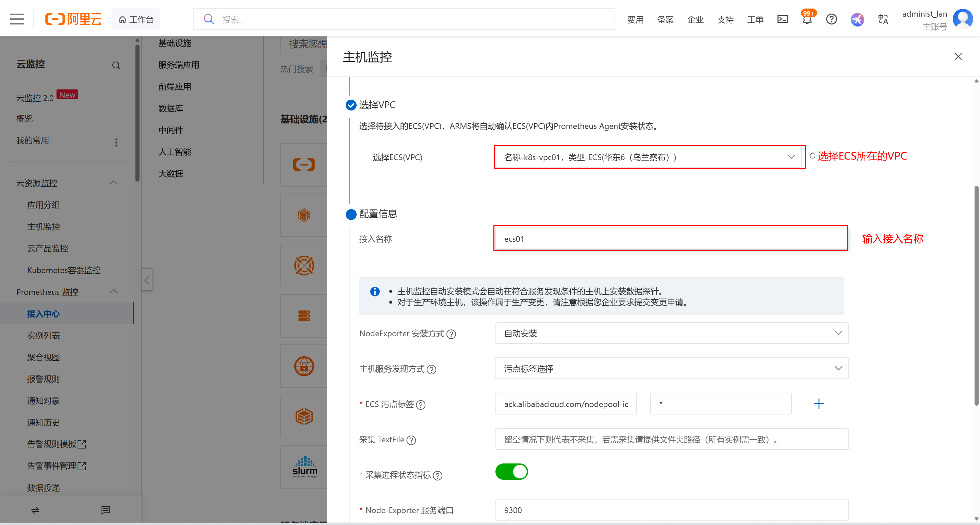Toggle 采集进程状态指标 switch
The height and width of the screenshot is (525, 980).
[x=511, y=472]
